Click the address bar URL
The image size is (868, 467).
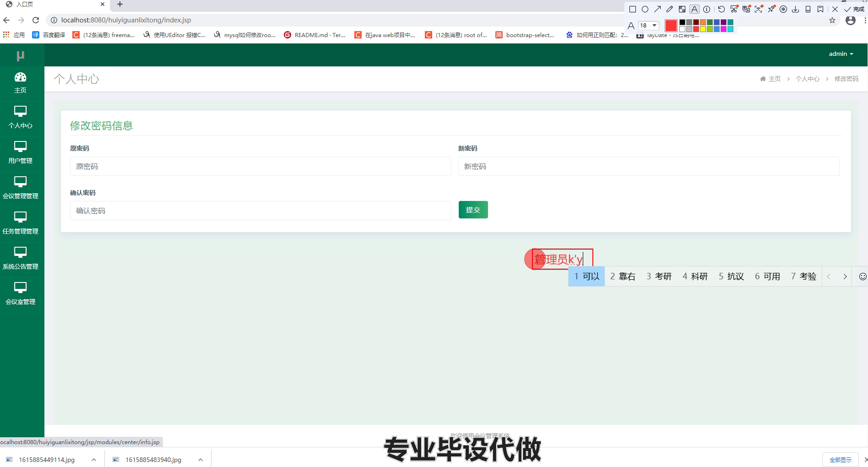click(126, 20)
